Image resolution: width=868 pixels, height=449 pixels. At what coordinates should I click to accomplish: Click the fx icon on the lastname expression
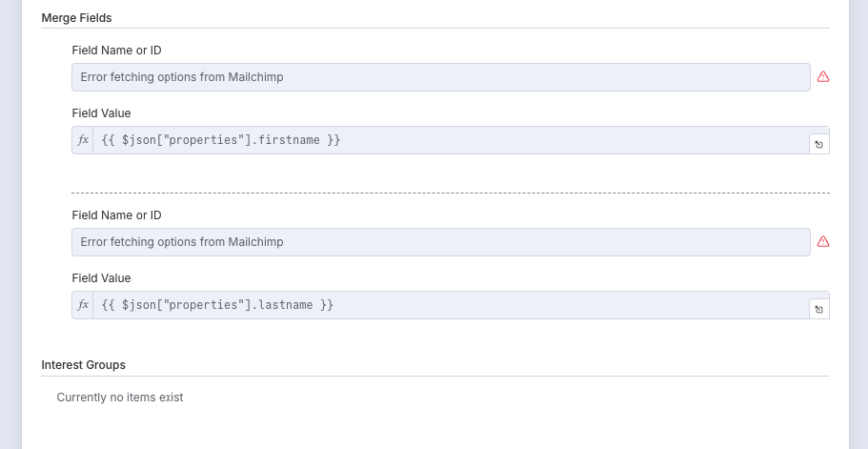tap(83, 305)
